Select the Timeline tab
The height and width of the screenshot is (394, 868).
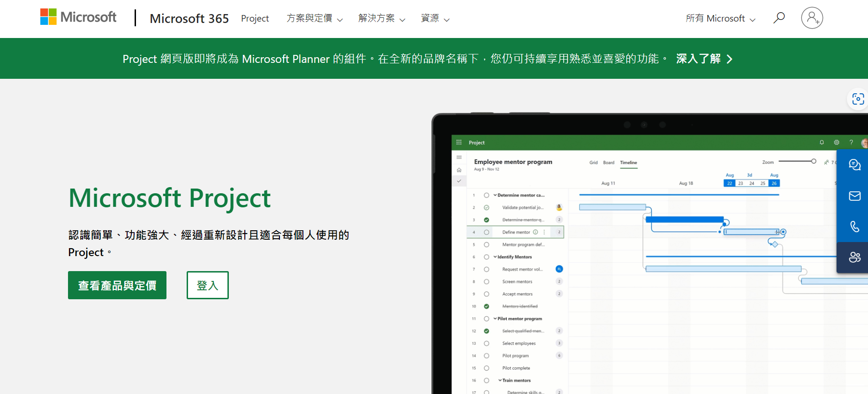tap(628, 163)
